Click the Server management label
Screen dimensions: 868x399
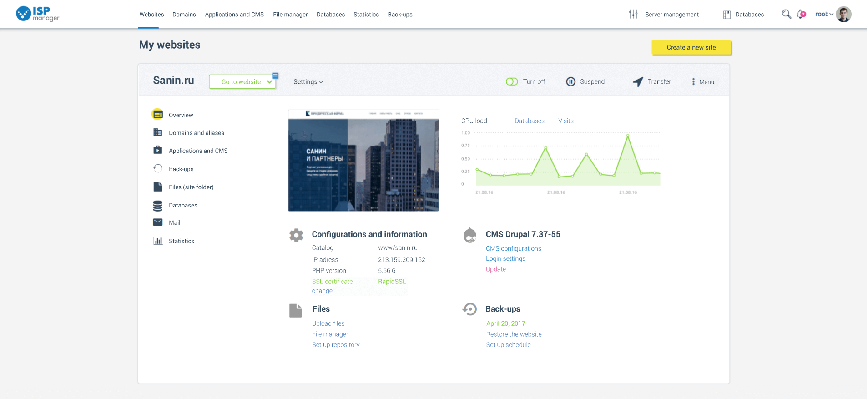[x=672, y=15]
